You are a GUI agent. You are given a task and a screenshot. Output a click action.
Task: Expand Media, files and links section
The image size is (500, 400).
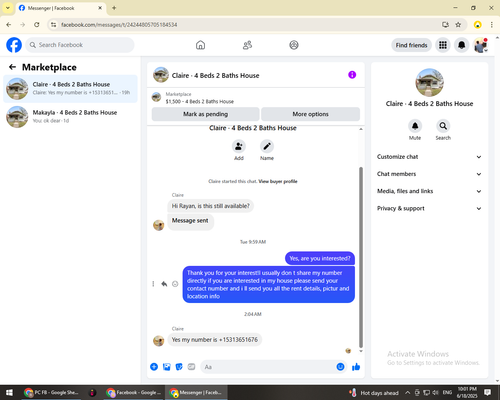[x=429, y=191]
